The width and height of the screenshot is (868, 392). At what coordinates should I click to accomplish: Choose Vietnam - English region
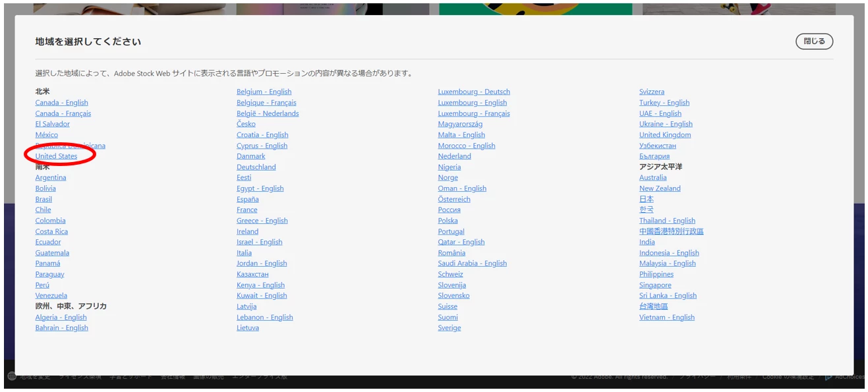tap(667, 318)
